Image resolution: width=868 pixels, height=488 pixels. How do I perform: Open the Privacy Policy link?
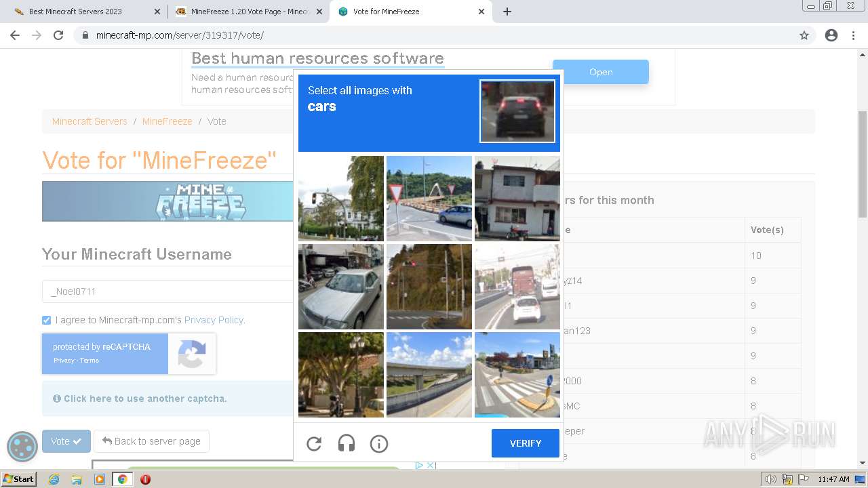214,320
